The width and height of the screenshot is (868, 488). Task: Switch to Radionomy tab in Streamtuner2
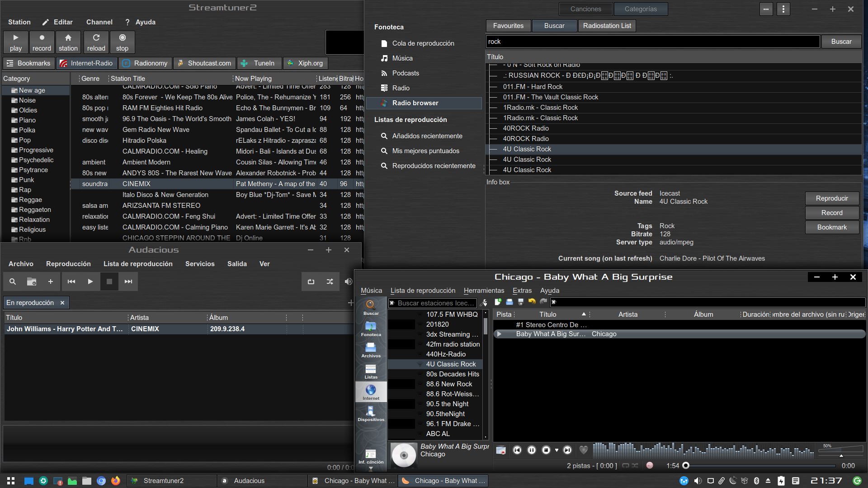(146, 63)
